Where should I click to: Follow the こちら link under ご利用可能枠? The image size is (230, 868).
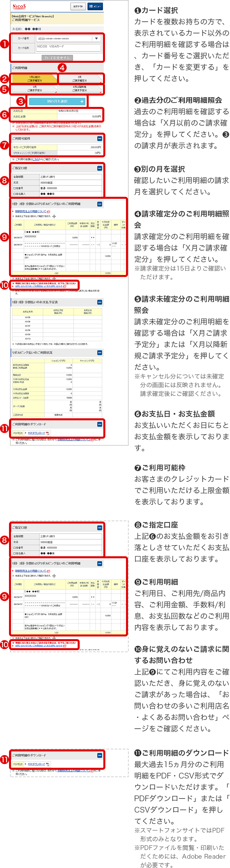pyautogui.click(x=35, y=159)
